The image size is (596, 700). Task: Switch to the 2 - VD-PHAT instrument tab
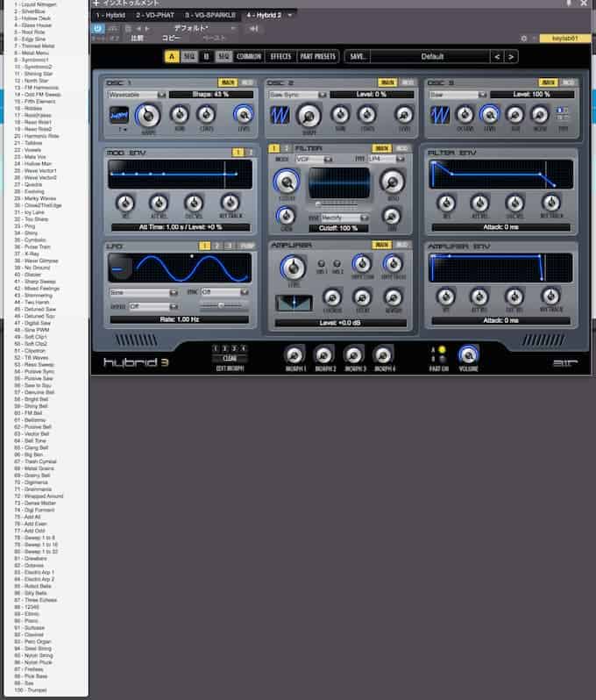155,15
